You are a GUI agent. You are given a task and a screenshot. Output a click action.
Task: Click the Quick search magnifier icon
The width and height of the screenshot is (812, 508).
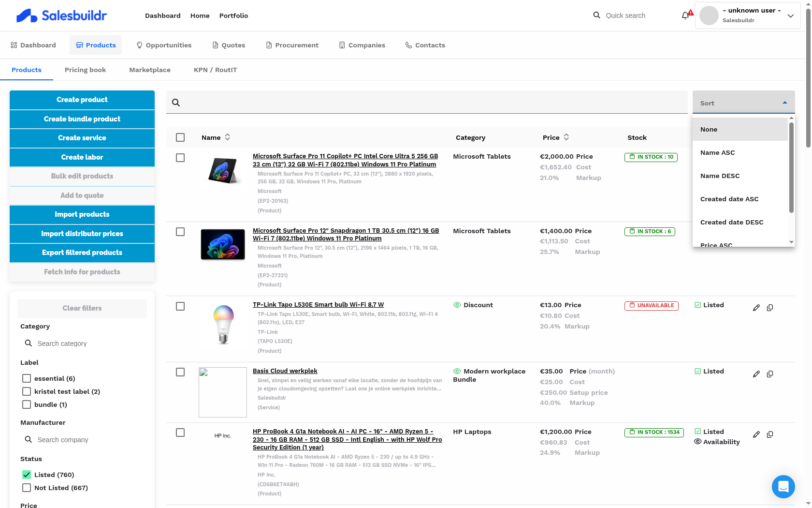point(597,15)
